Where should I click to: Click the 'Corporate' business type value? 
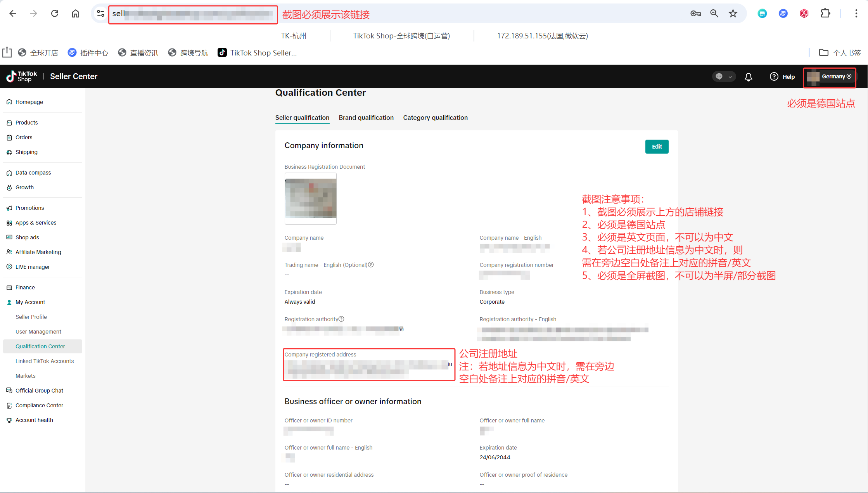[492, 302]
